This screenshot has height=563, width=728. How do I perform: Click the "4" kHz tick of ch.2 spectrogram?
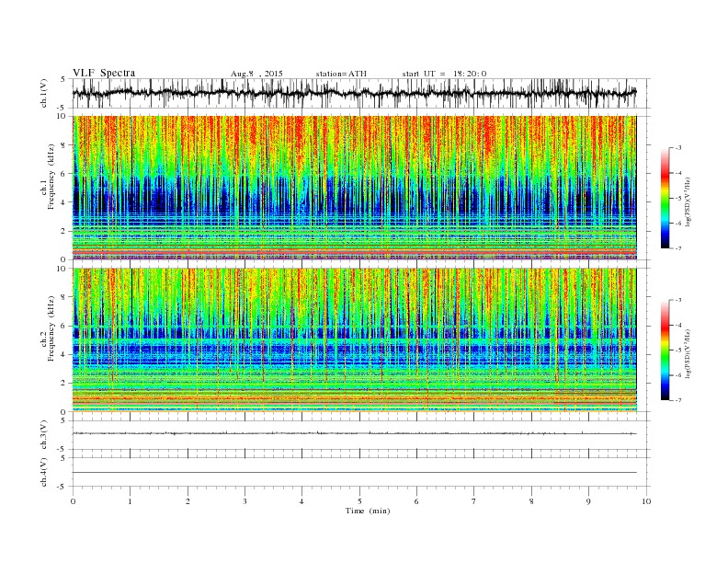point(64,354)
